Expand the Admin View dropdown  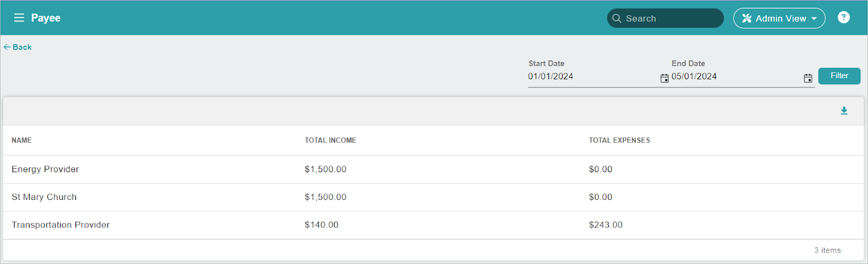click(x=814, y=18)
